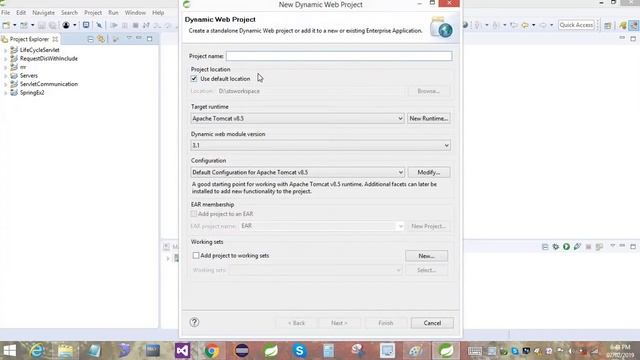The width and height of the screenshot is (640, 360).
Task: Click the back navigation yellow arrow icon
Action: 525,25
